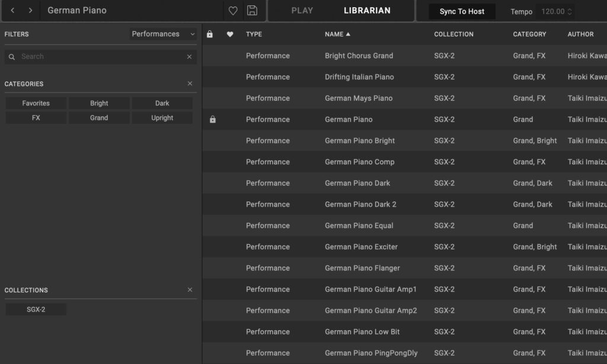Switch to the PLAY tab
The height and width of the screenshot is (364, 607).
tap(302, 11)
